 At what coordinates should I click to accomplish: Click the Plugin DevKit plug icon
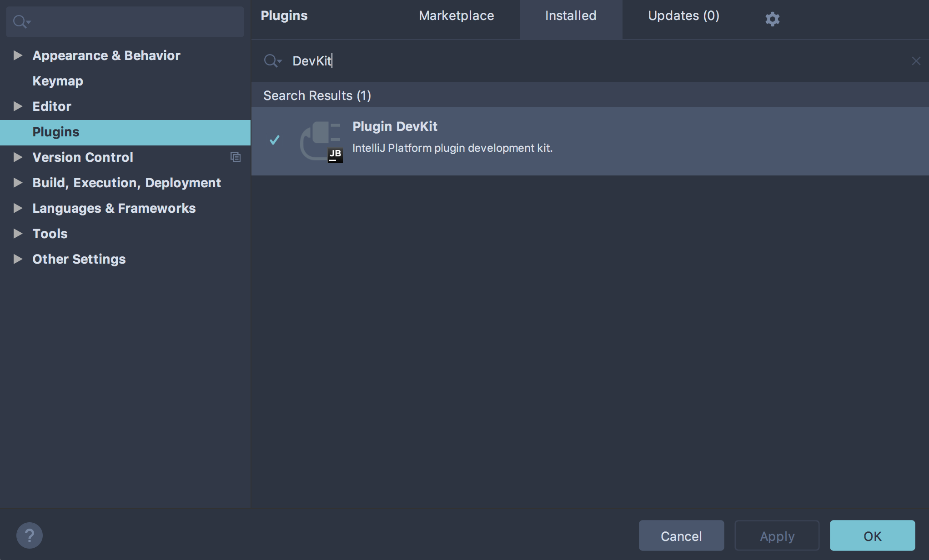tap(321, 141)
